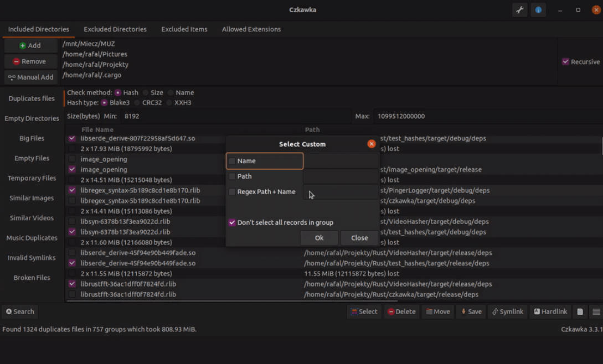Uncheck Don't select all records in group

pos(233,222)
